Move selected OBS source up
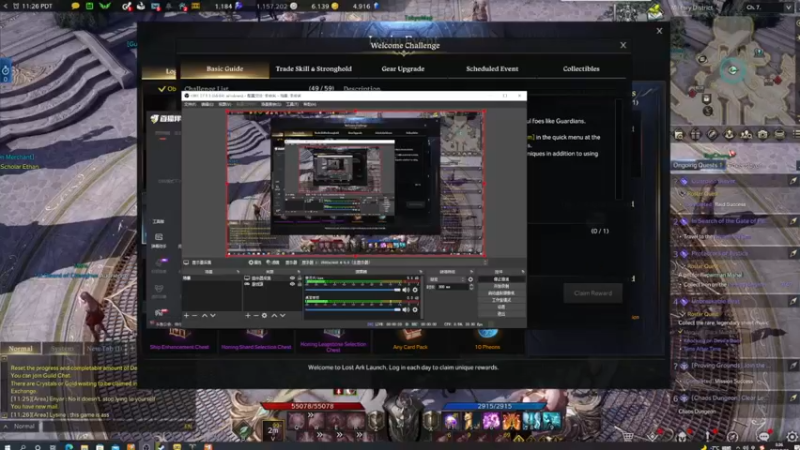This screenshot has height=450, width=800. click(x=274, y=316)
